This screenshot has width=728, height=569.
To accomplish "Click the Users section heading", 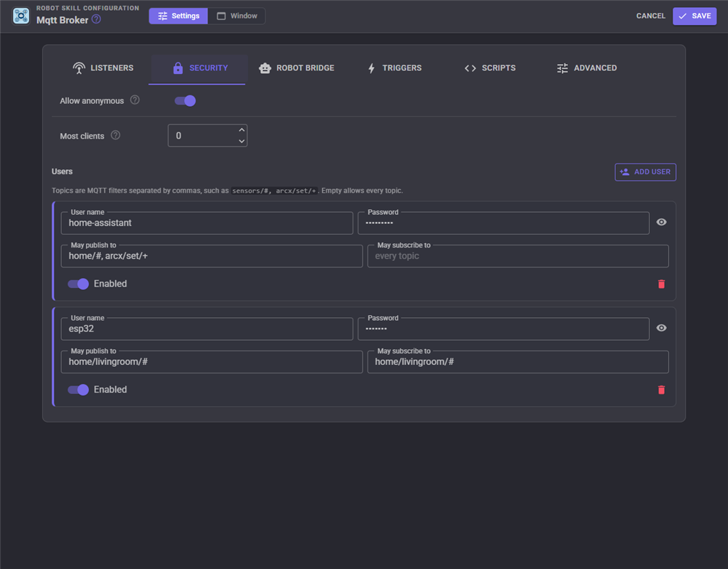I will coord(63,171).
